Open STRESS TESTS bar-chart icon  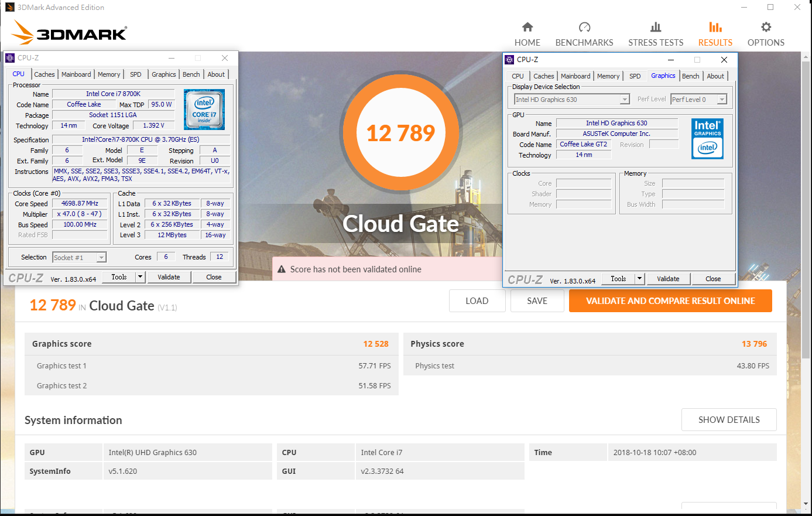coord(656,27)
